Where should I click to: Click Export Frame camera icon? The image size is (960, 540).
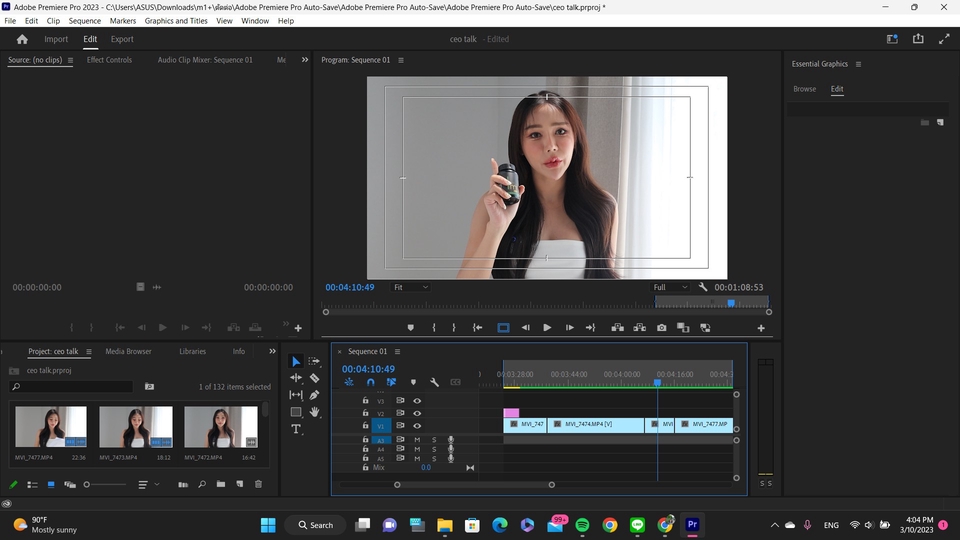(661, 328)
